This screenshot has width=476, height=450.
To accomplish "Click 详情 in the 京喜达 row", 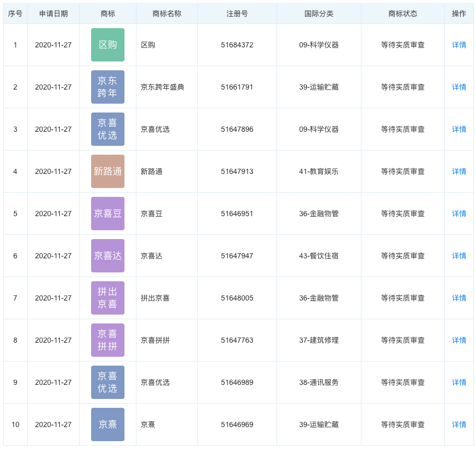I will (459, 256).
